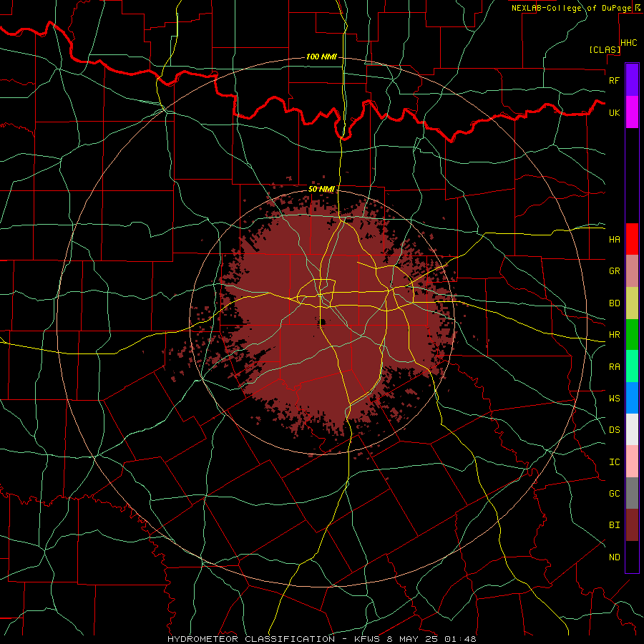This screenshot has height=644, width=644.
Task: Click the purple RF color swatch
Action: point(632,80)
